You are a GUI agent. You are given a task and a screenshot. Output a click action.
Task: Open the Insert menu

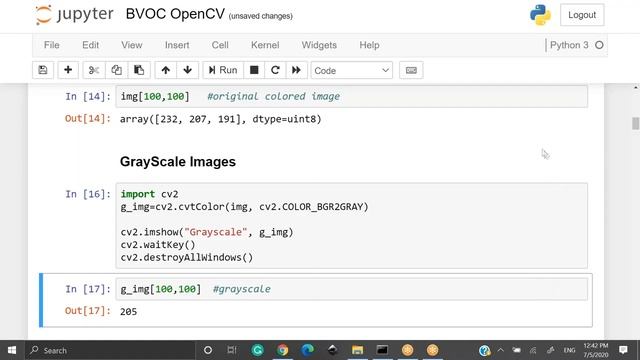click(177, 45)
